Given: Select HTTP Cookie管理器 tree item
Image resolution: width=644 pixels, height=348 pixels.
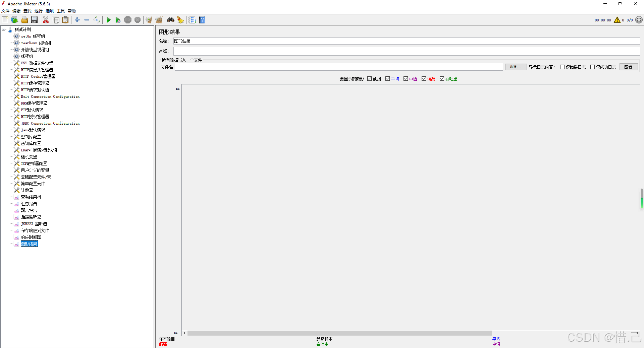Looking at the screenshot, I should click(x=38, y=76).
